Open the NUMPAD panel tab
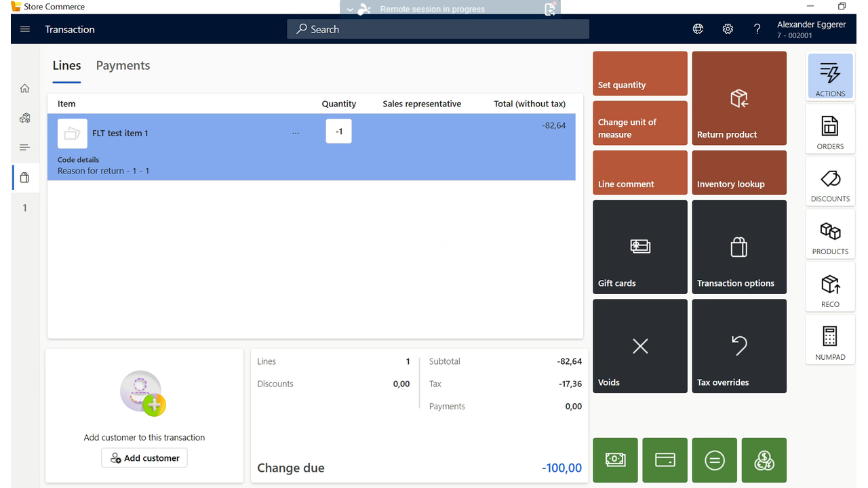The width and height of the screenshot is (868, 488). (x=830, y=341)
